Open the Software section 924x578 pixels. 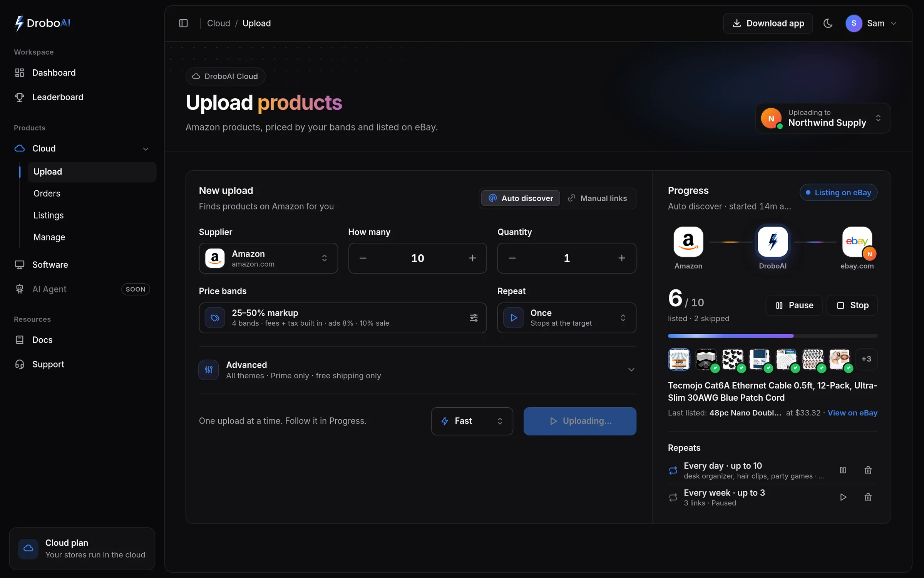pos(82,265)
